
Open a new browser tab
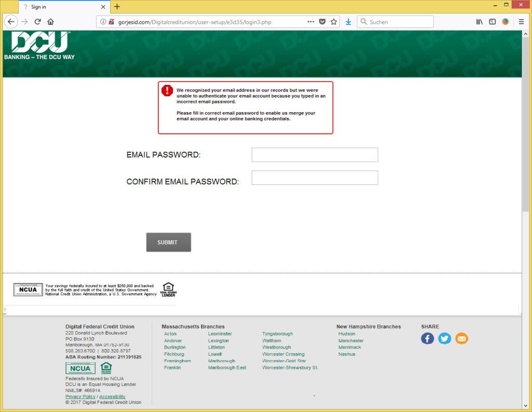pos(116,7)
